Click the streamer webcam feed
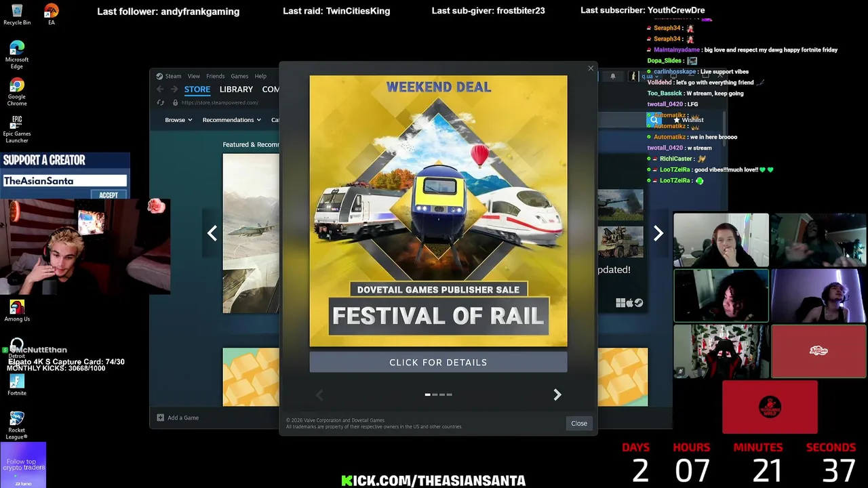The image size is (868, 488). (x=85, y=247)
